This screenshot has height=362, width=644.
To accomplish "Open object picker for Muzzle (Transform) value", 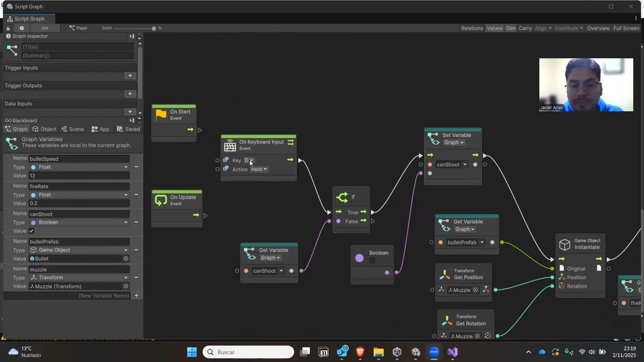I will 126,286.
